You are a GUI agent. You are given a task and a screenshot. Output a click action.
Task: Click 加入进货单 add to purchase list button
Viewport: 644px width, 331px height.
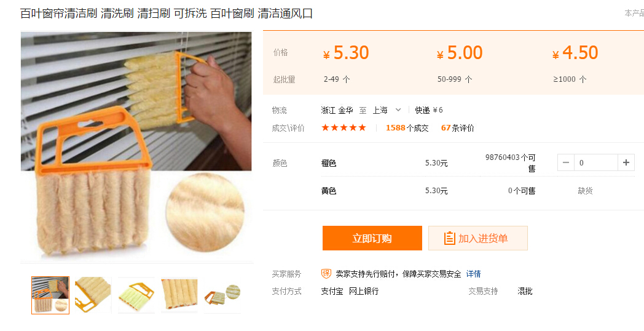[478, 238]
